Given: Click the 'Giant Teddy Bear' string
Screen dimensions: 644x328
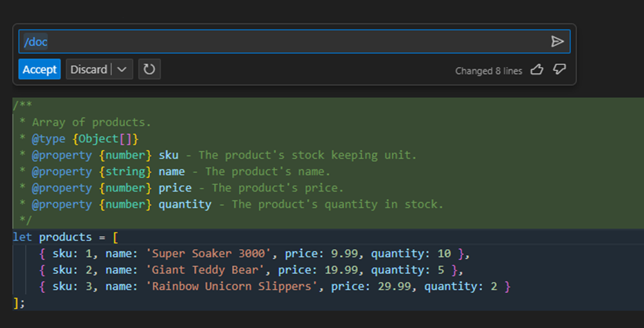Looking at the screenshot, I should 204,270.
